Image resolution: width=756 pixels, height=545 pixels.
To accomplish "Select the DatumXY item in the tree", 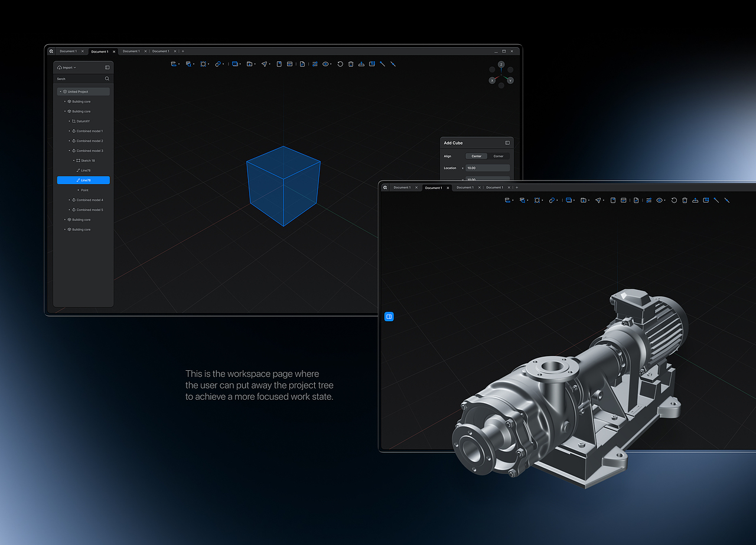I will [83, 121].
